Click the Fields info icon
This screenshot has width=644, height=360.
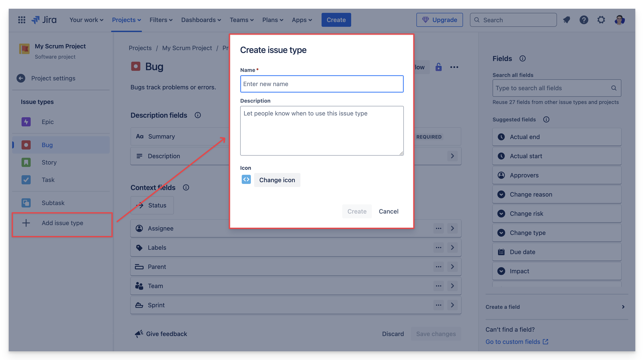(x=523, y=59)
